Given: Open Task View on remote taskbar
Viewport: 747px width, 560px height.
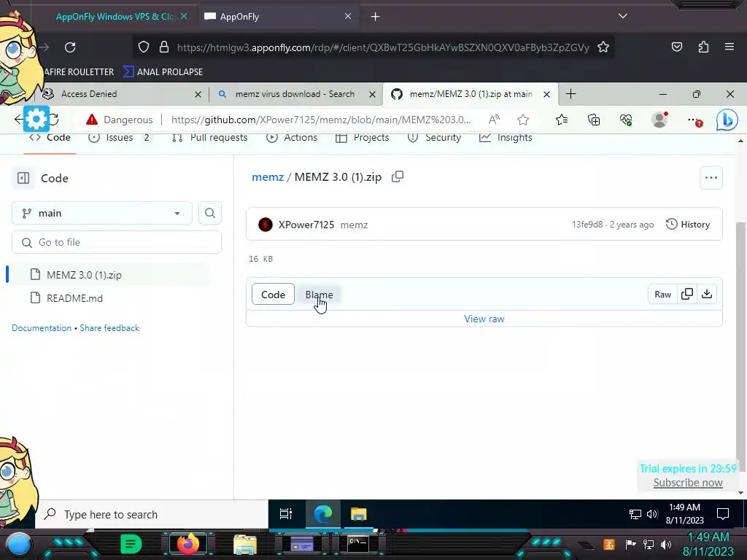Looking at the screenshot, I should pyautogui.click(x=286, y=514).
